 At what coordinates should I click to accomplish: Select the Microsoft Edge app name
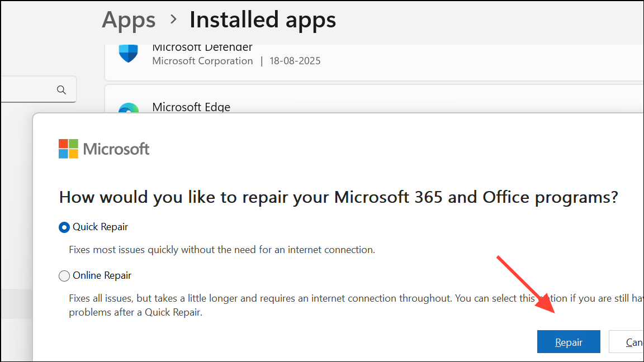coord(191,107)
